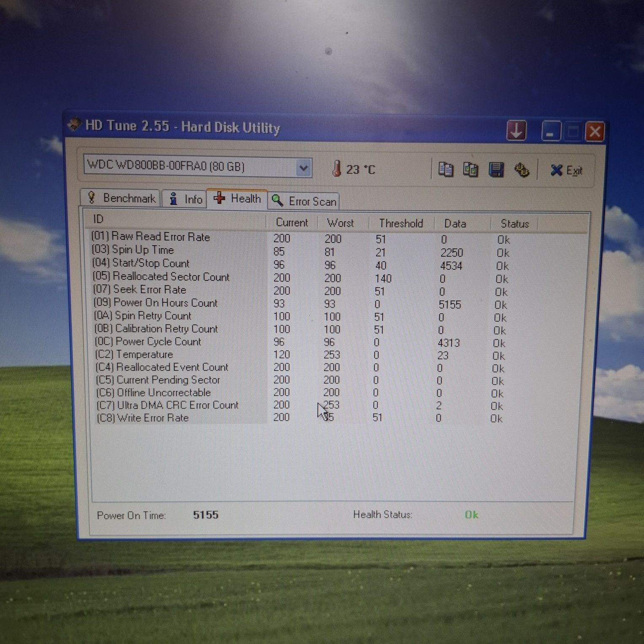Click the Data column header
Screen dimensions: 644x644
coord(455,223)
